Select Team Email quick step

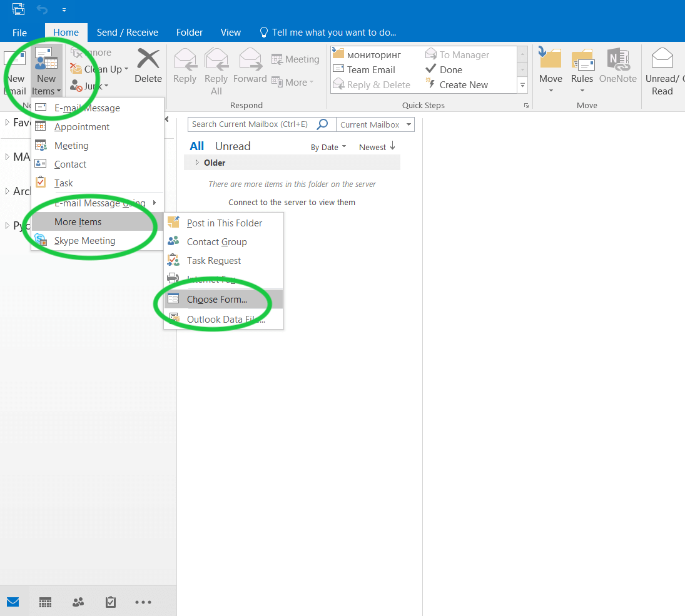click(x=364, y=70)
